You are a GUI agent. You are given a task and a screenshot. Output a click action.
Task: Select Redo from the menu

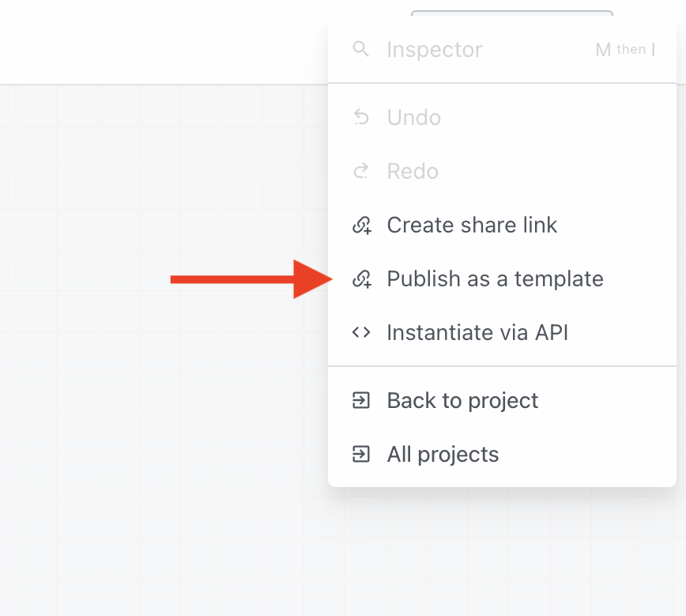point(413,171)
